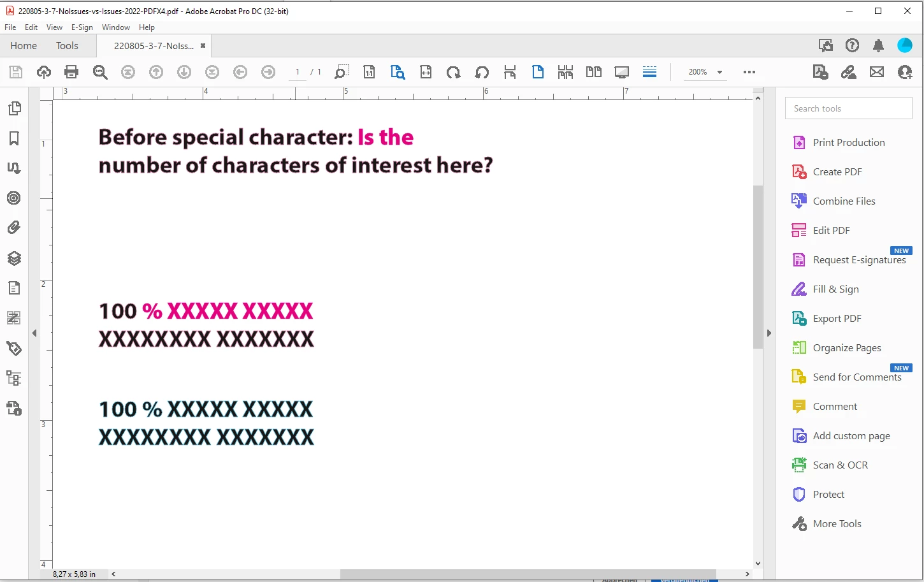Upload to cloud using cloud arrow icon
The height and width of the screenshot is (582, 924).
[44, 72]
